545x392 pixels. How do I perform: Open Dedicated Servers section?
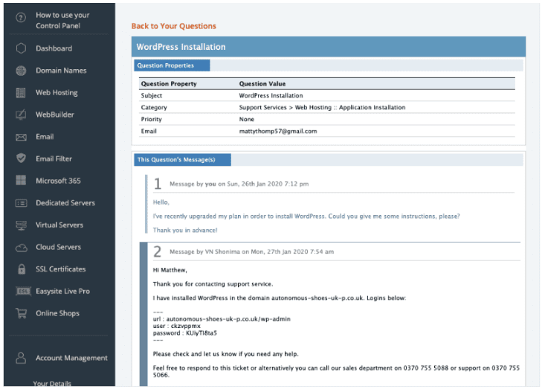pos(65,203)
